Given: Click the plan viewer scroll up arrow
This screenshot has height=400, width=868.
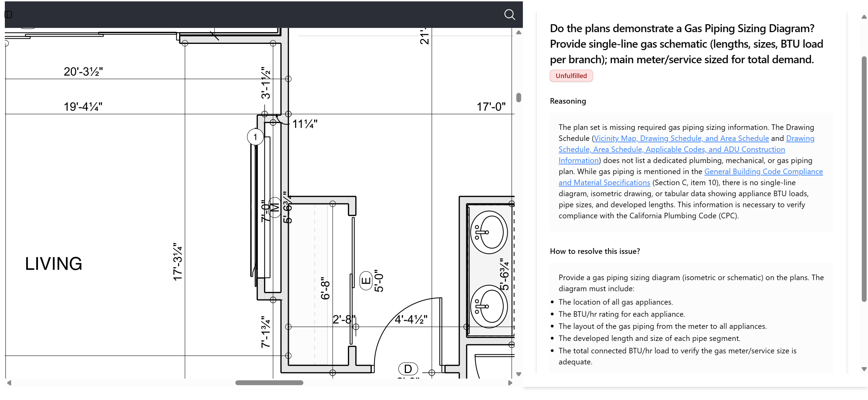Looking at the screenshot, I should click(518, 32).
